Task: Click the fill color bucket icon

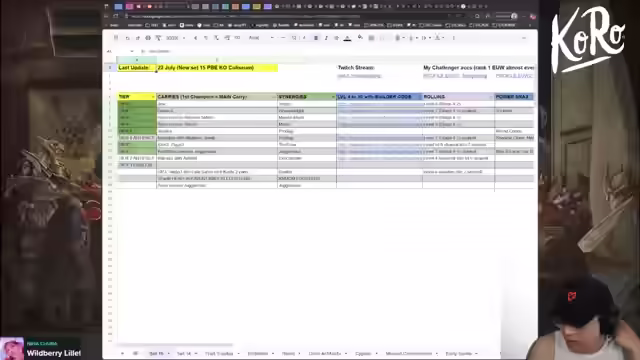Action: [x=360, y=38]
